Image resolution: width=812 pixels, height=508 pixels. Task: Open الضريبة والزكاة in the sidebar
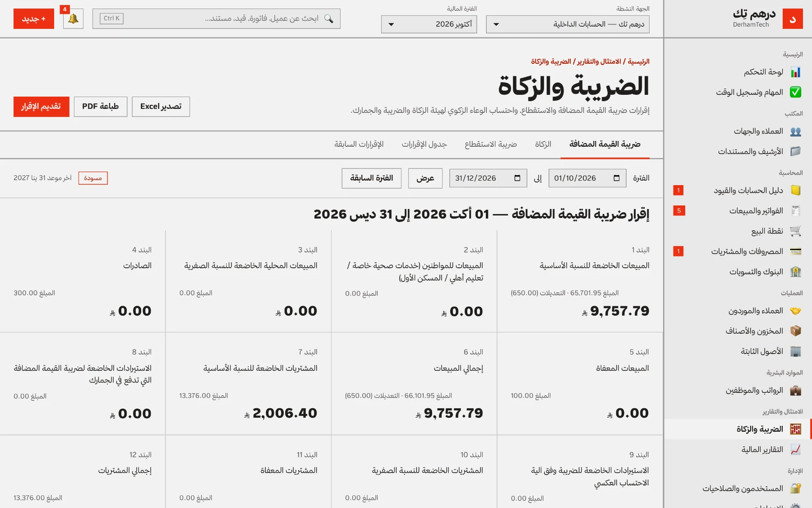(x=738, y=429)
